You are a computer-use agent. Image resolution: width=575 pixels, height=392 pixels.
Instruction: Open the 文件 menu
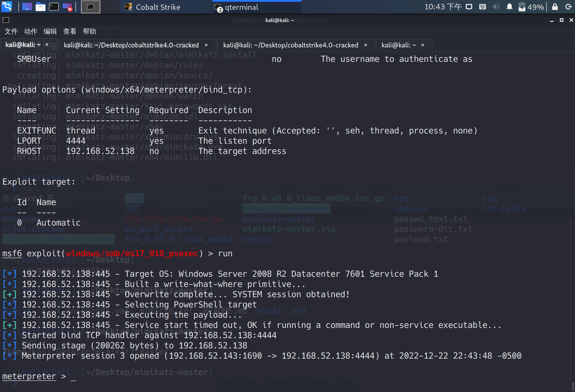(x=11, y=31)
